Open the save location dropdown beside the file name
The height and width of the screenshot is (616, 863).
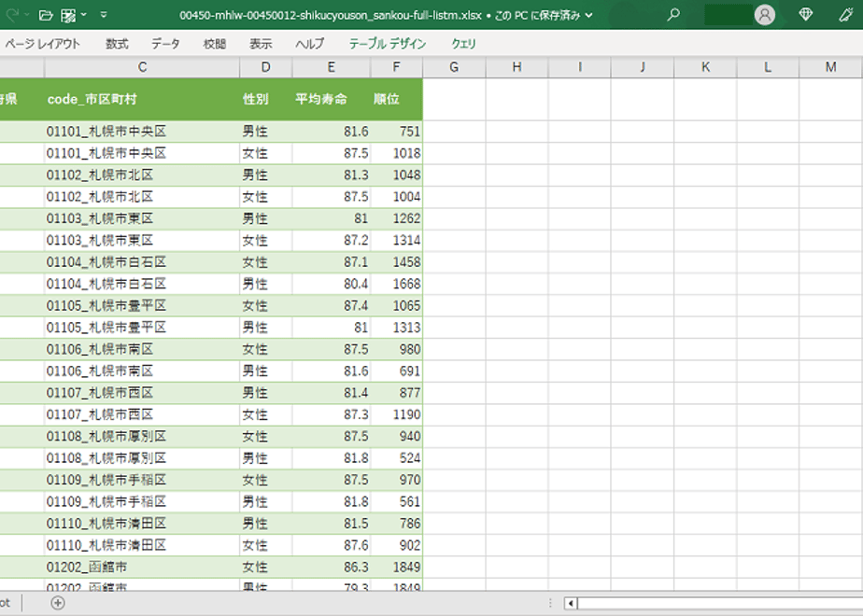589,15
